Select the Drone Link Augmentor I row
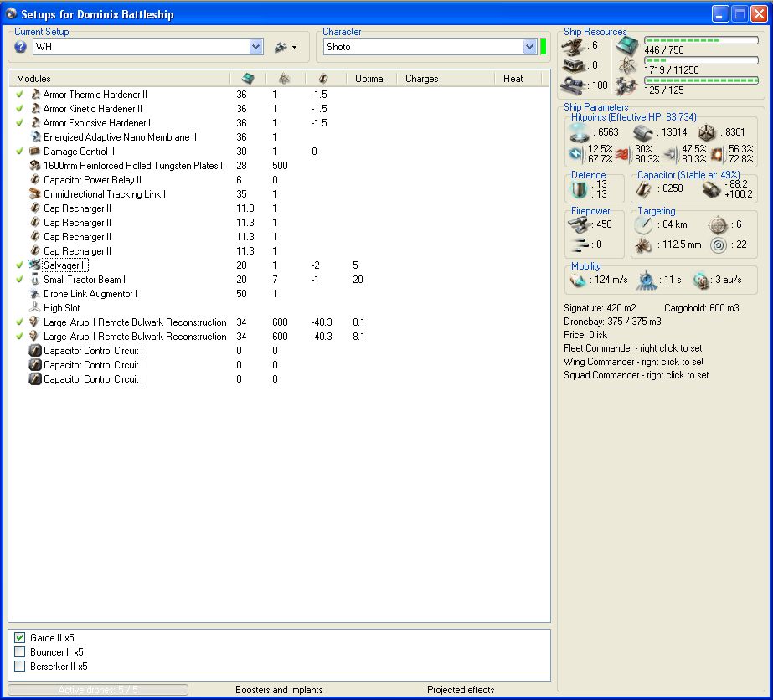Viewport: 773px width, 700px height. pos(279,294)
